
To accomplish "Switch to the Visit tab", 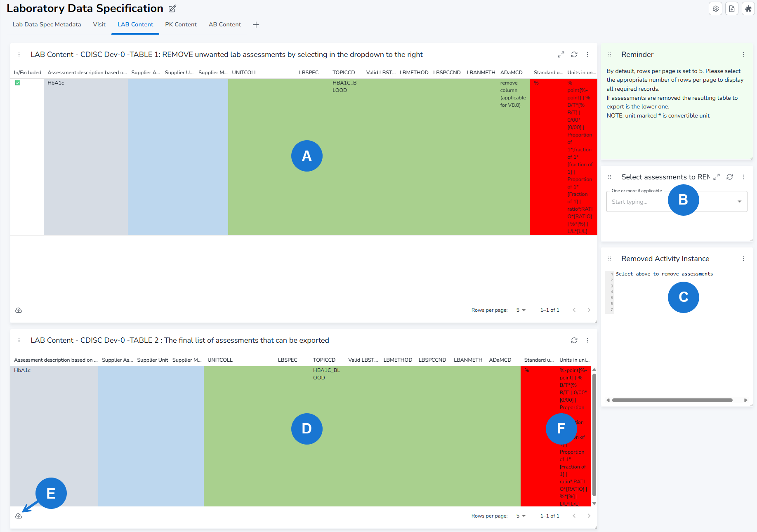I will [99, 25].
